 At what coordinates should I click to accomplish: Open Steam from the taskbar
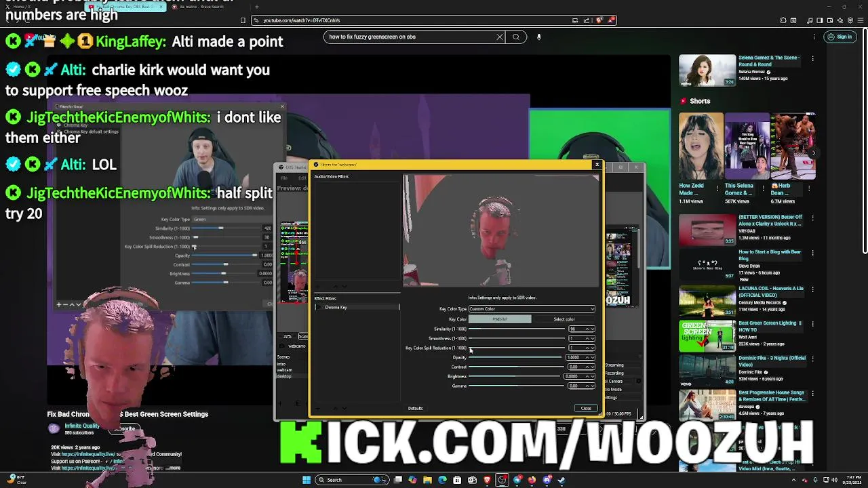pos(561,480)
